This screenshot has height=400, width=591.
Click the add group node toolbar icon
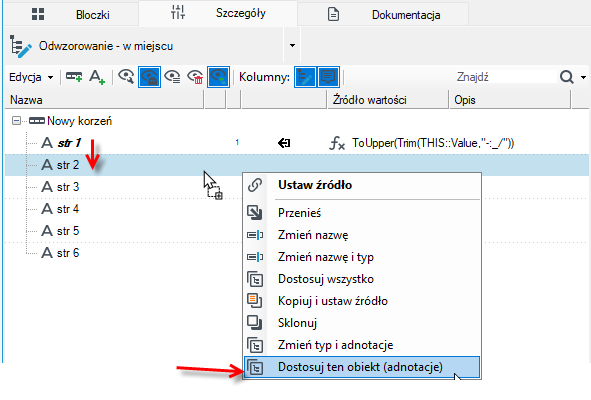pyautogui.click(x=74, y=77)
